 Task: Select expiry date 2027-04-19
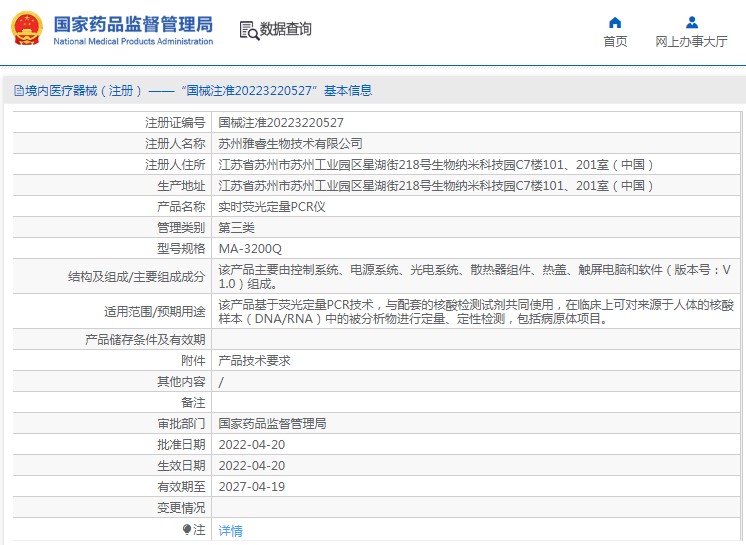(252, 487)
